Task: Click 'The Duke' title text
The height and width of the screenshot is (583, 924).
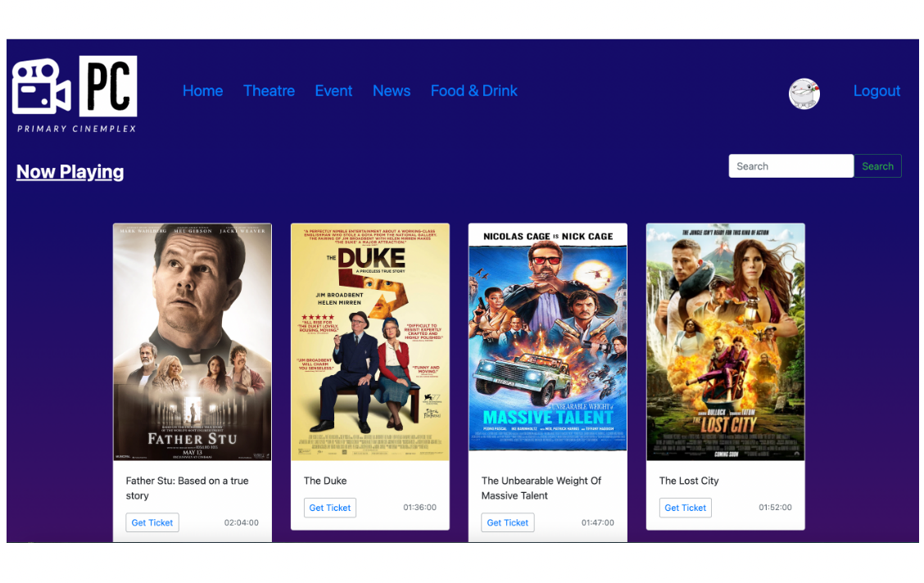Action: tap(325, 481)
